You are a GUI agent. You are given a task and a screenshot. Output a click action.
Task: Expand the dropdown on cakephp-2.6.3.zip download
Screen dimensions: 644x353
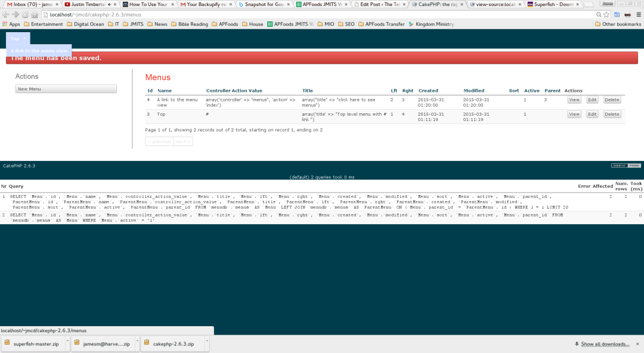pyautogui.click(x=207, y=343)
